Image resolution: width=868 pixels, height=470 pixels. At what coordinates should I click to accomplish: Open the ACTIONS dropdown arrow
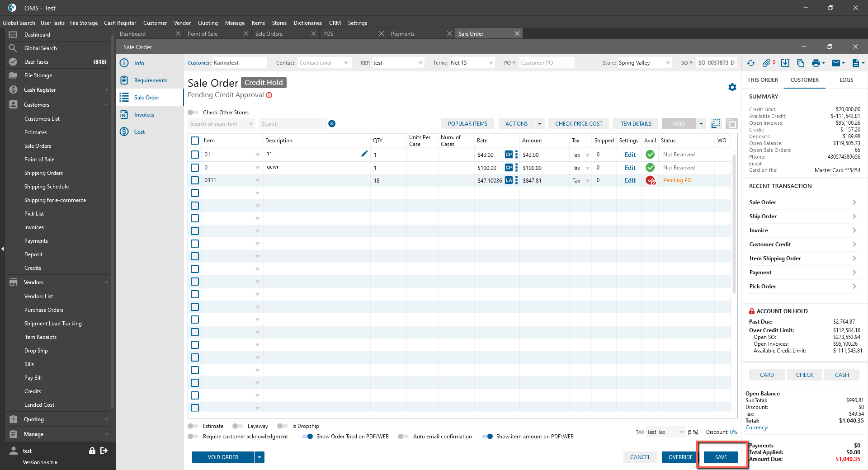coord(539,124)
